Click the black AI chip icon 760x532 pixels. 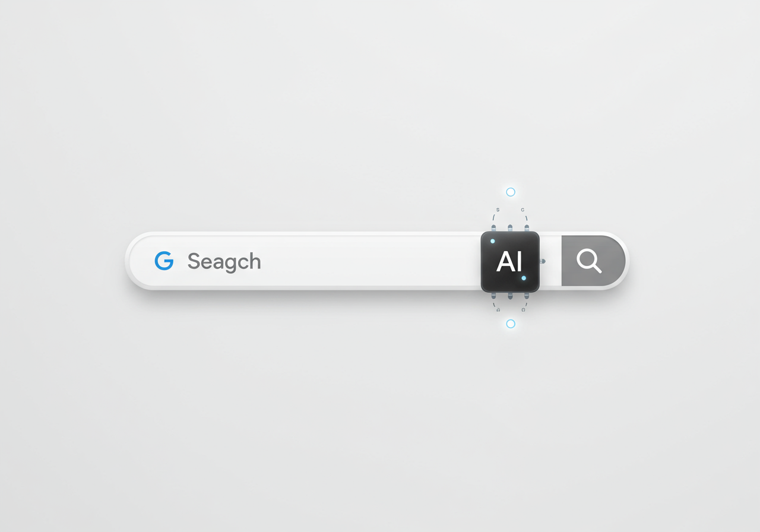tap(510, 262)
